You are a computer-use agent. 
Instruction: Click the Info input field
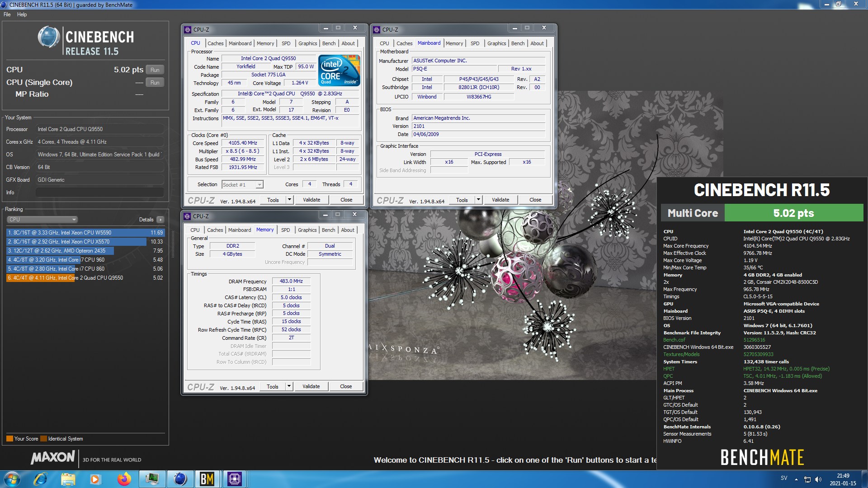pyautogui.click(x=99, y=192)
